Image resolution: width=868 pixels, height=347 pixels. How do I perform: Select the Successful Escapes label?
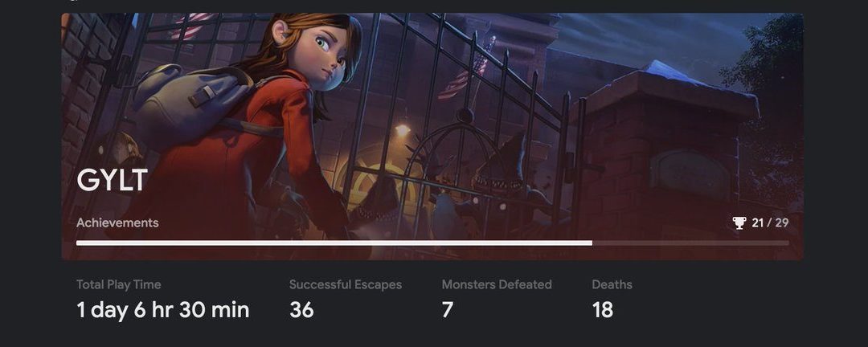click(x=346, y=284)
